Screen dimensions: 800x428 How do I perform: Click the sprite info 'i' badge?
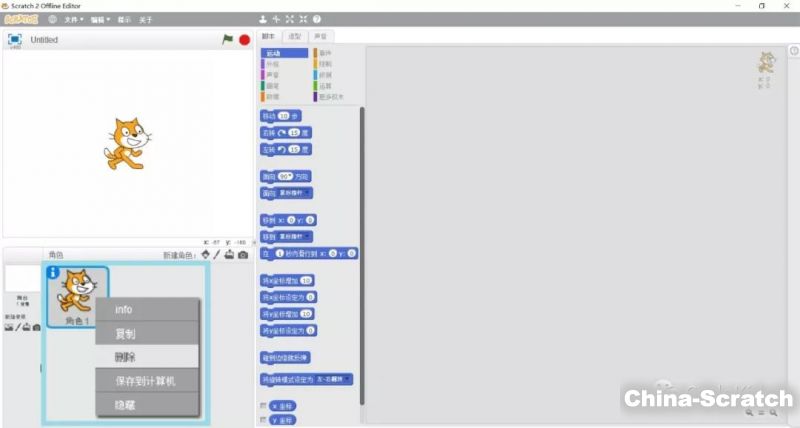coord(52,272)
